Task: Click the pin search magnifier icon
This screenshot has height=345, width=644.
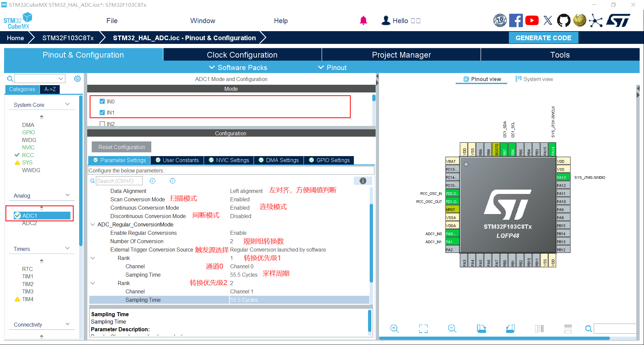Action: (588, 329)
